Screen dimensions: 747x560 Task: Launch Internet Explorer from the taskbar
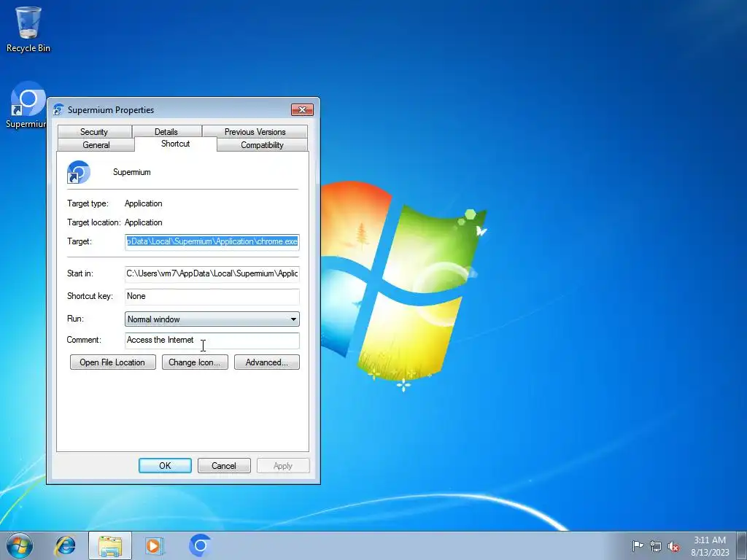tap(65, 545)
